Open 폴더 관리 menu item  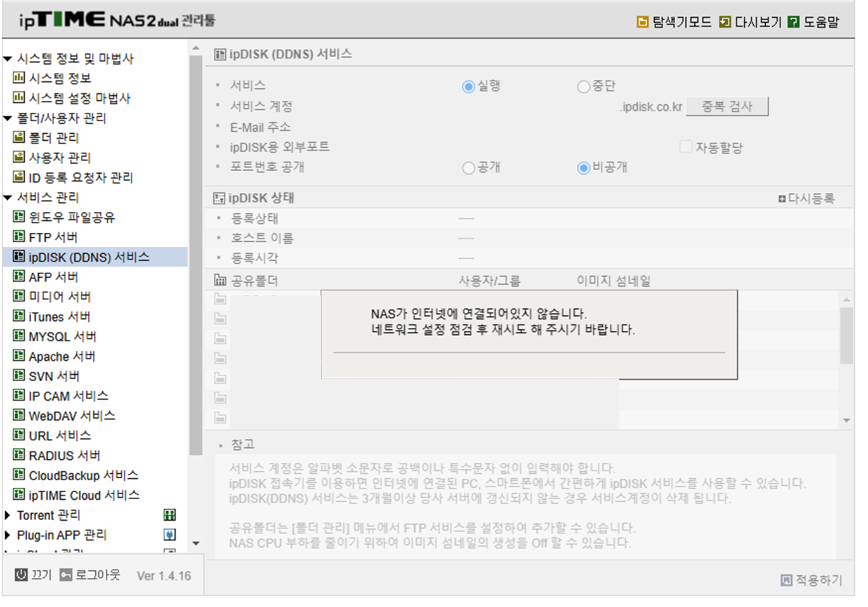click(x=54, y=138)
